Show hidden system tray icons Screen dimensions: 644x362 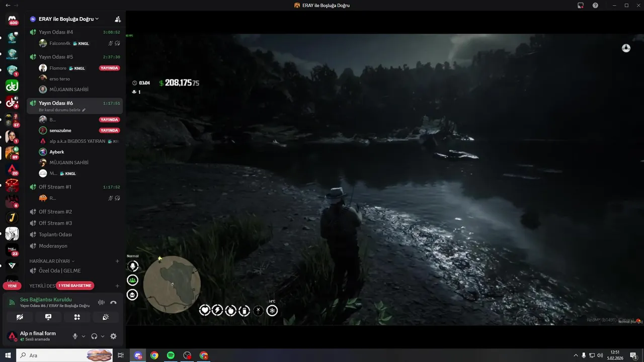pyautogui.click(x=575, y=355)
